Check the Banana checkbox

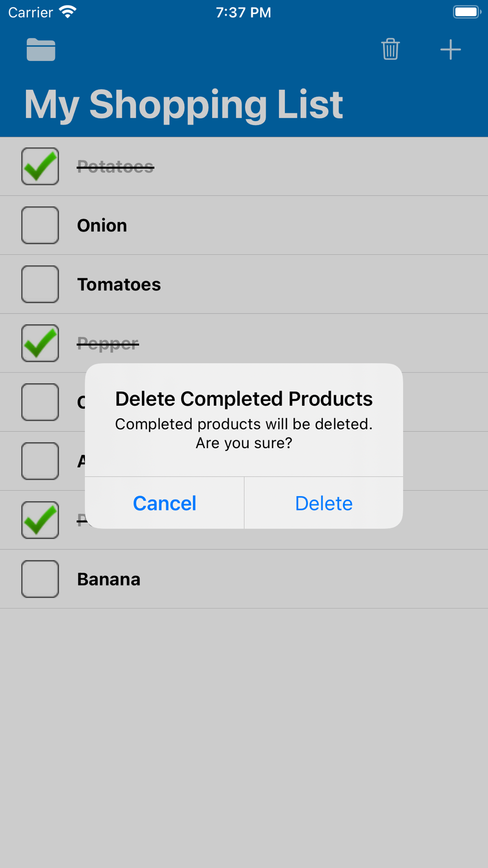(40, 579)
